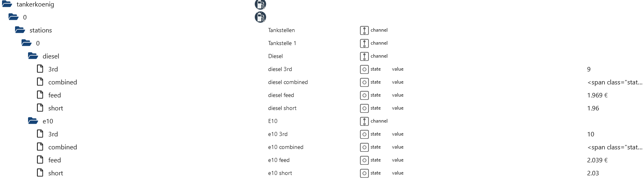Click the state icon for diesel 3rd
The width and height of the screenshot is (644, 179).
364,69
